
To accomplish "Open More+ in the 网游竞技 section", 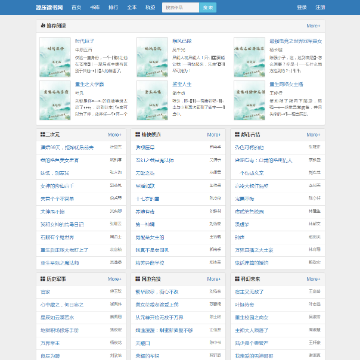I will [214, 279].
